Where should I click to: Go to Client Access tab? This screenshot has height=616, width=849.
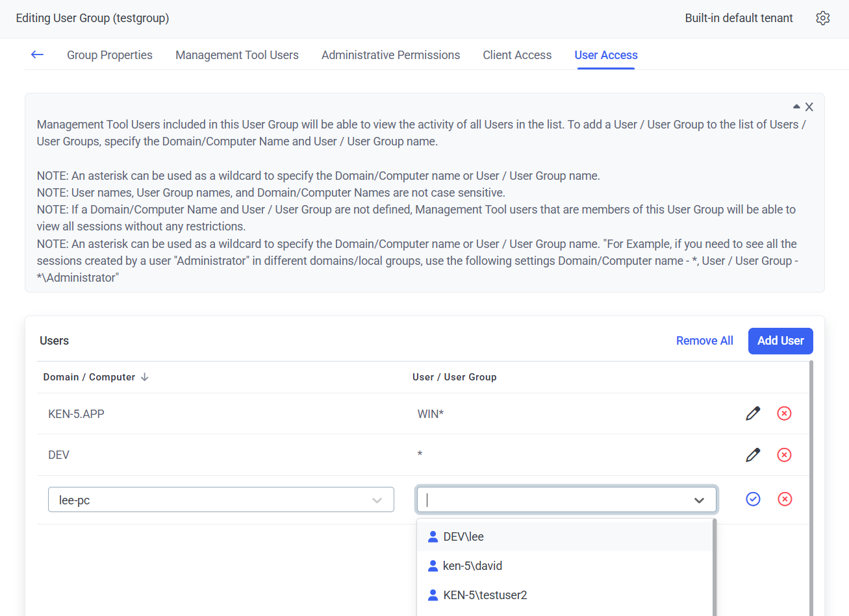click(x=517, y=55)
